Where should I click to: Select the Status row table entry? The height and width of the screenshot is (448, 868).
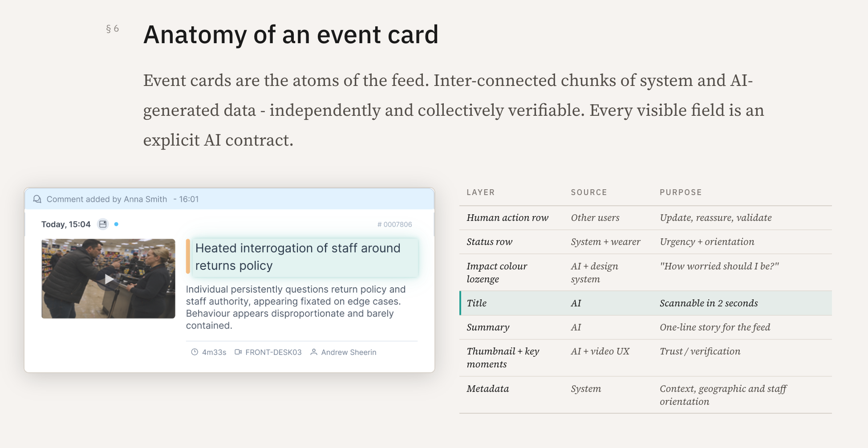point(645,242)
